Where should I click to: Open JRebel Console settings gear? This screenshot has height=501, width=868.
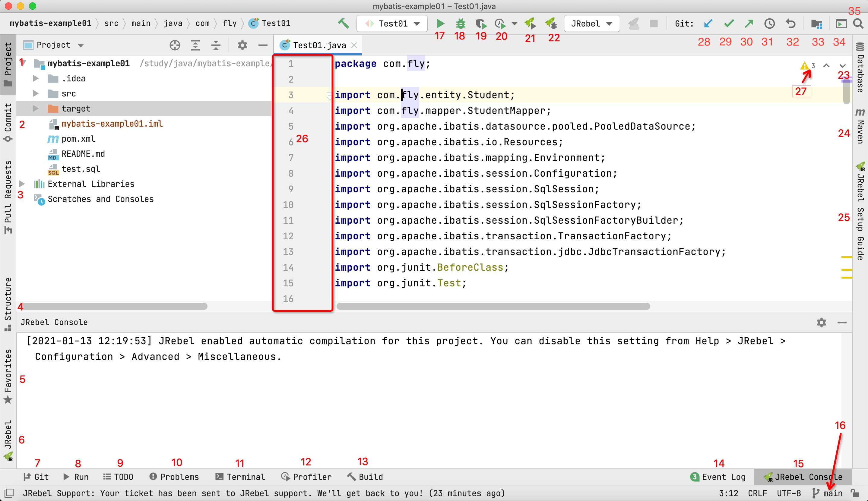822,323
